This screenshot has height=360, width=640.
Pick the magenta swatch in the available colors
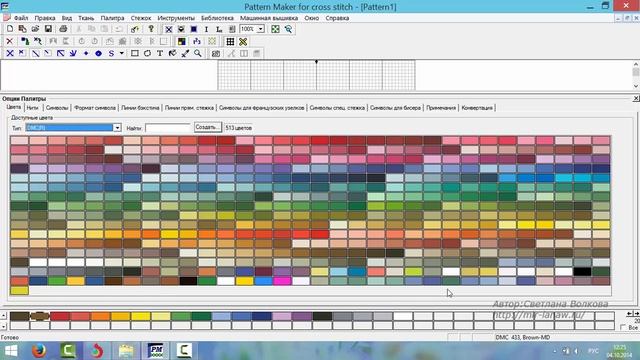[282, 281]
